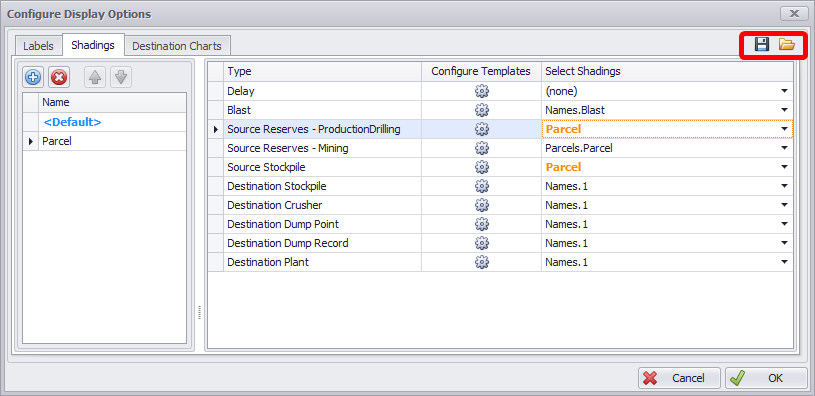The width and height of the screenshot is (815, 396).
Task: Open template gear for Blast row
Action: click(x=482, y=110)
